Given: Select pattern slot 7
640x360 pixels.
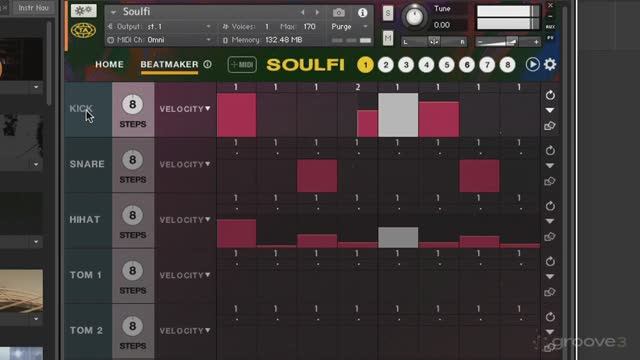Looking at the screenshot, I should pos(487,64).
